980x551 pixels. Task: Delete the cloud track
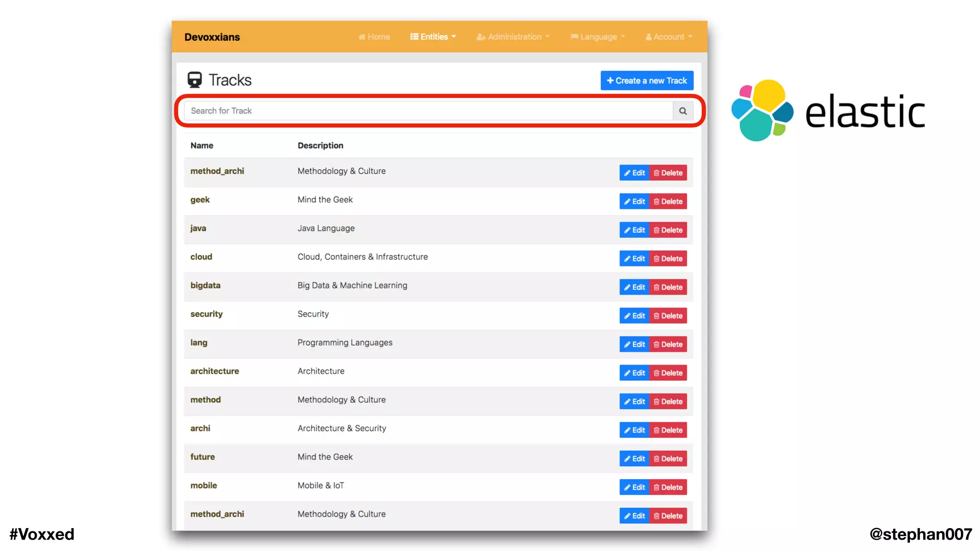[668, 259]
